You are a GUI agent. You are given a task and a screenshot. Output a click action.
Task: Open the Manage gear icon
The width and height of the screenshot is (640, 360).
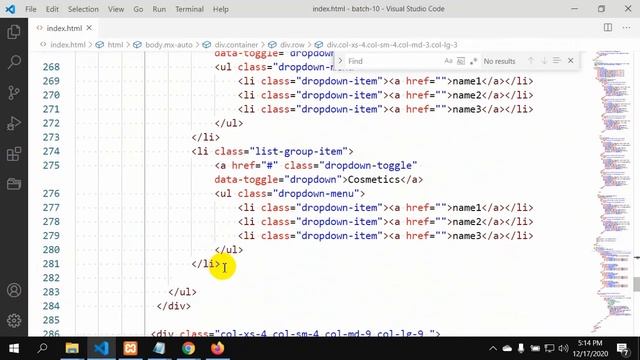tap(14, 320)
